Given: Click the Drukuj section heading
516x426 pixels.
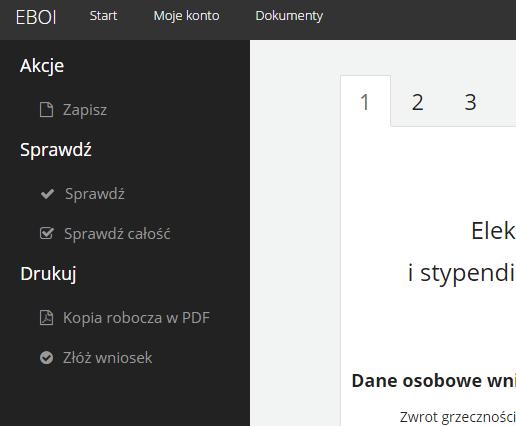Looking at the screenshot, I should pyautogui.click(x=48, y=274).
